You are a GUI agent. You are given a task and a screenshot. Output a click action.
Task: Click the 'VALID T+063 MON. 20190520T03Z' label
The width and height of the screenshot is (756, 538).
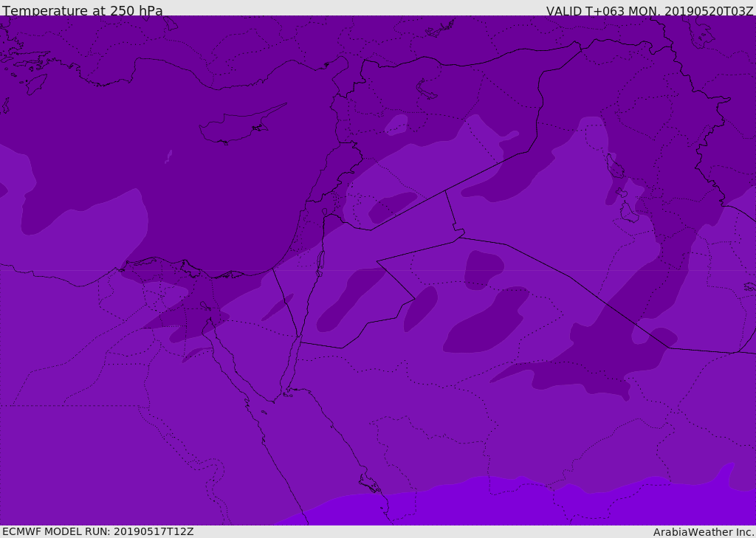pyautogui.click(x=650, y=11)
